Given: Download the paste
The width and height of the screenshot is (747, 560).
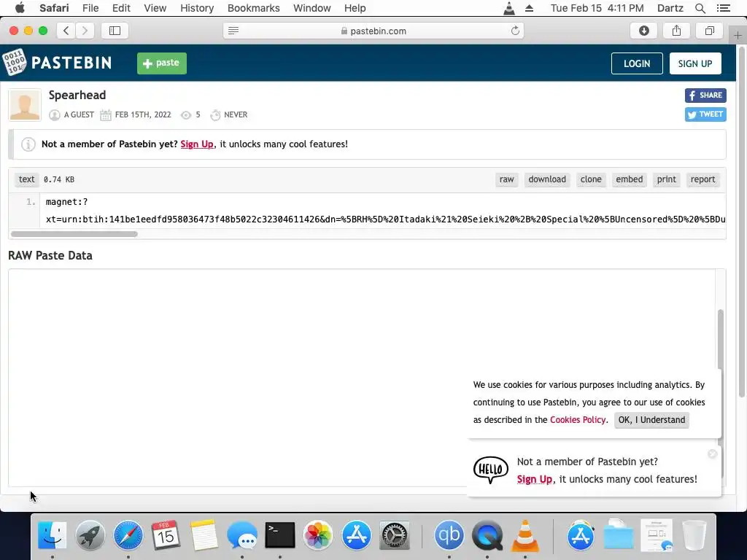Looking at the screenshot, I should (x=547, y=179).
